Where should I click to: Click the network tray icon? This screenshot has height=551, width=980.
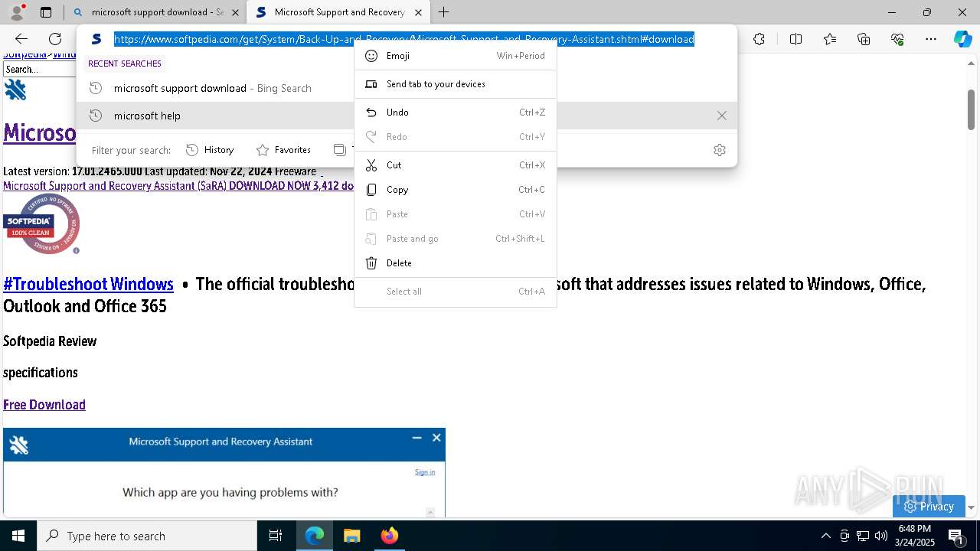(x=863, y=536)
